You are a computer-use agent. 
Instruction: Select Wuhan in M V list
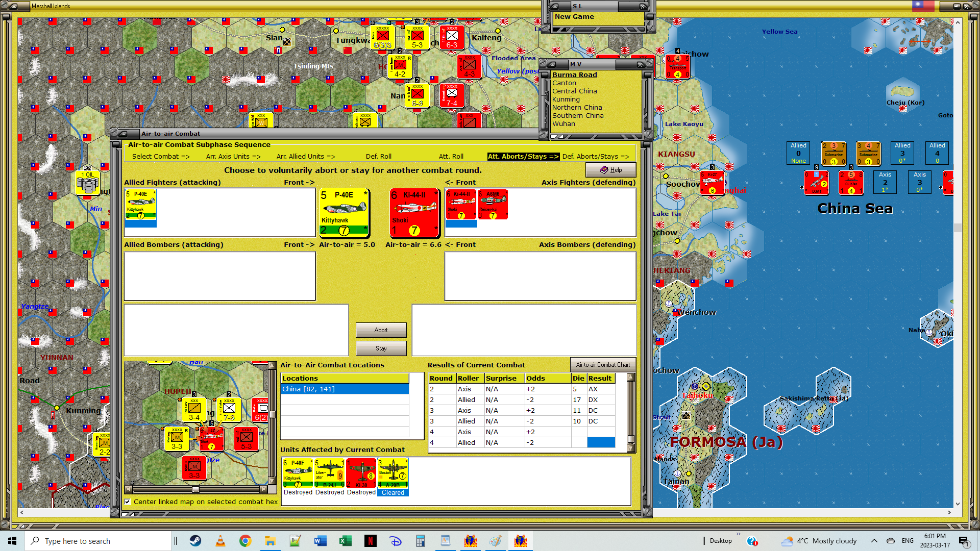tap(563, 124)
